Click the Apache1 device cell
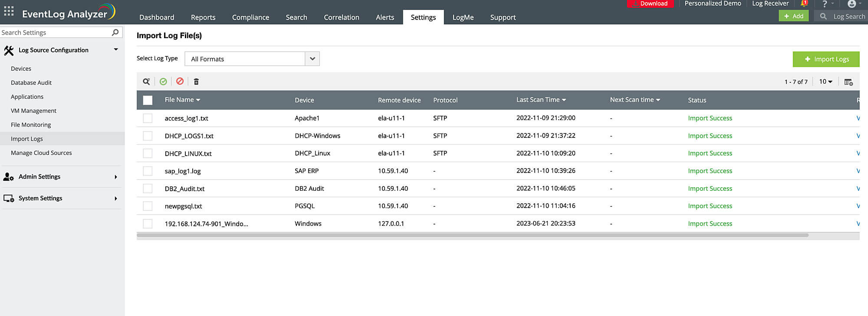The height and width of the screenshot is (316, 868). pos(307,118)
